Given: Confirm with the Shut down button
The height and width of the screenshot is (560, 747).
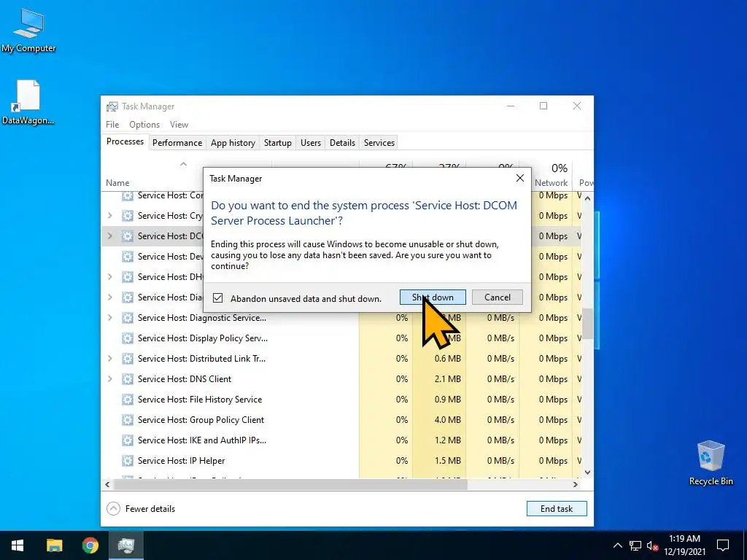Looking at the screenshot, I should click(x=433, y=297).
